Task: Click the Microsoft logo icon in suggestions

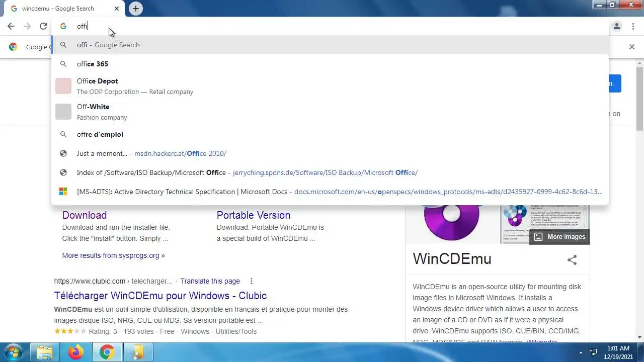Action: tap(63, 192)
